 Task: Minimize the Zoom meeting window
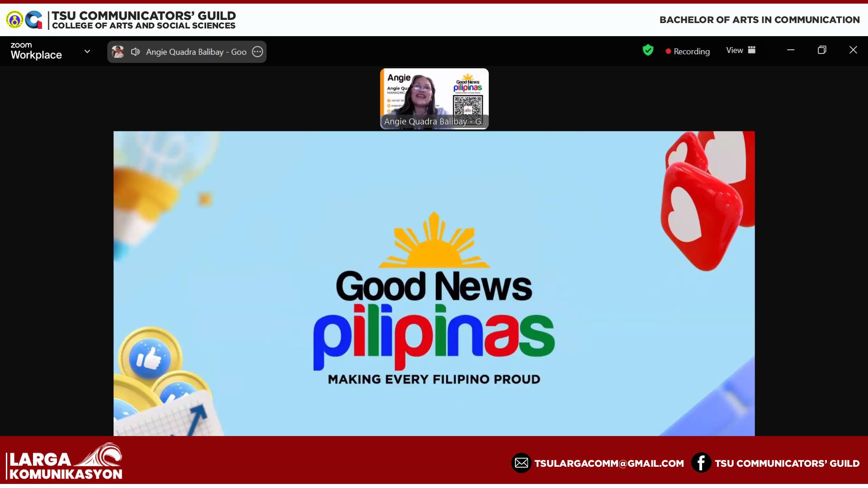[x=791, y=50]
